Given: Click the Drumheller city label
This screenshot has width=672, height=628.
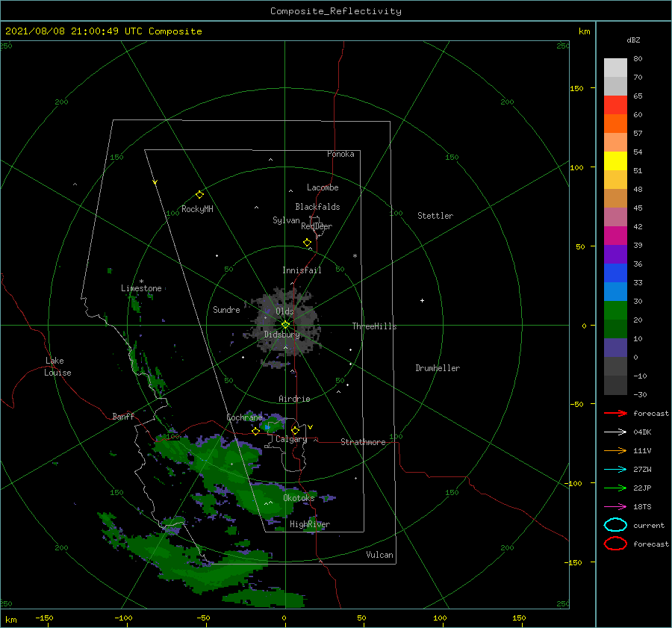Looking at the screenshot, I should pyautogui.click(x=438, y=368).
